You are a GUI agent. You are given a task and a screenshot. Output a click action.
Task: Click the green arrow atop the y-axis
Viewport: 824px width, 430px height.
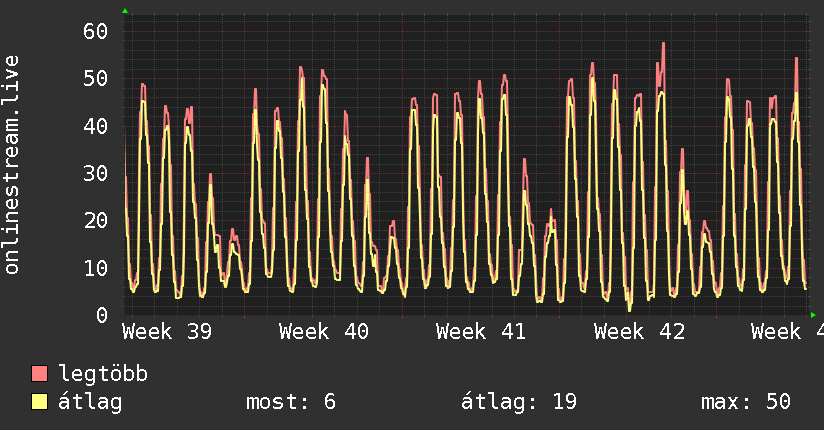point(125,11)
